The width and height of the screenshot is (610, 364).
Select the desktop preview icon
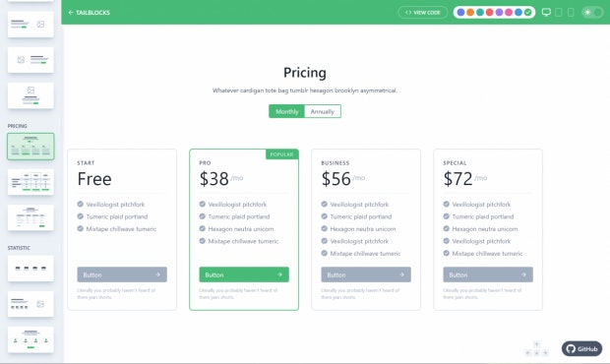click(x=546, y=13)
